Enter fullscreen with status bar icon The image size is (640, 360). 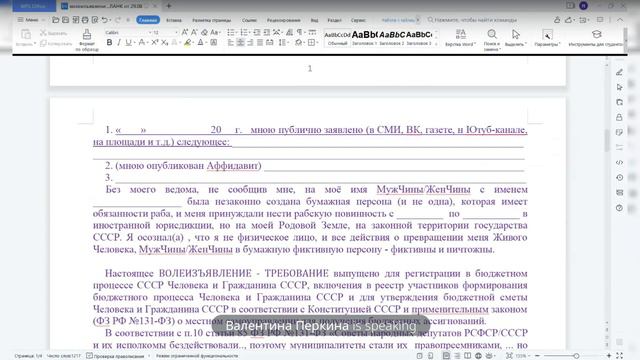620,356
